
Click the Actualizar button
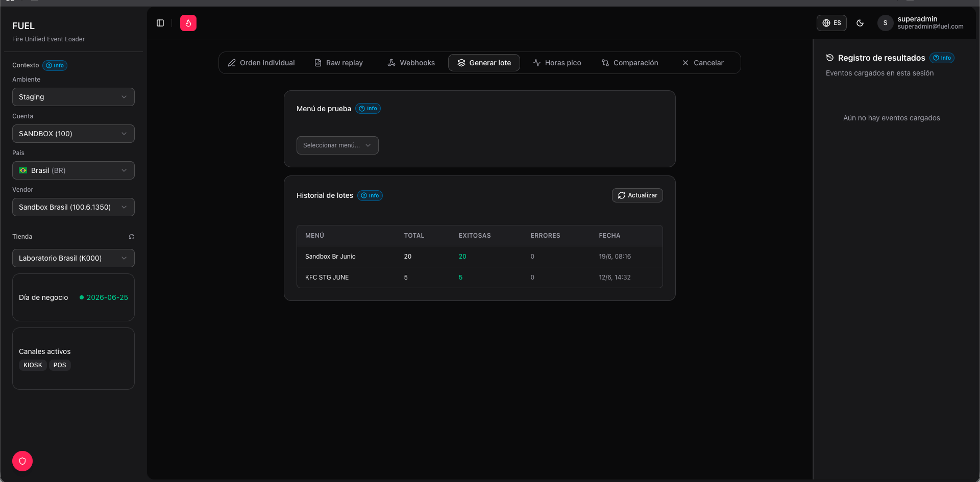[x=638, y=195]
